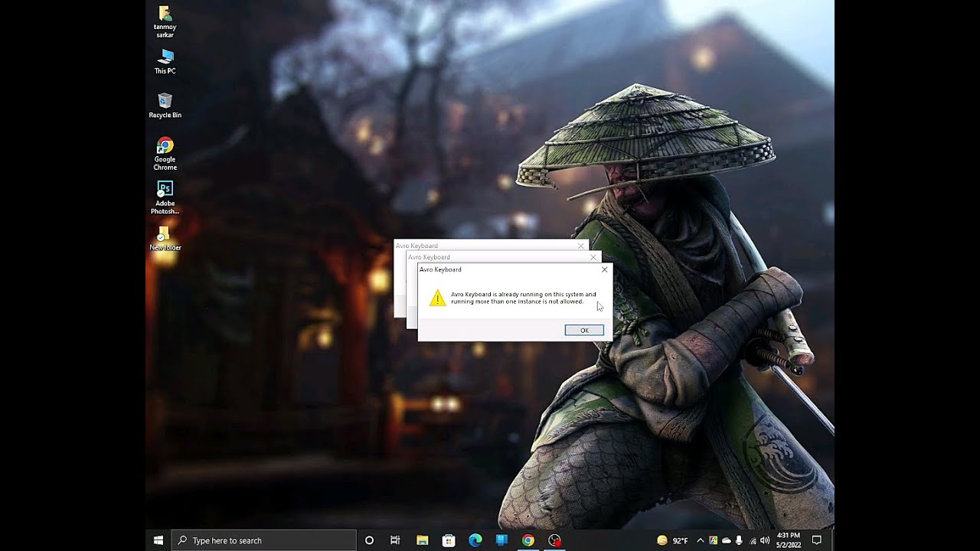Click the Show desktop sliver at taskbar end
Screen dimensions: 980x551
tap(832, 540)
